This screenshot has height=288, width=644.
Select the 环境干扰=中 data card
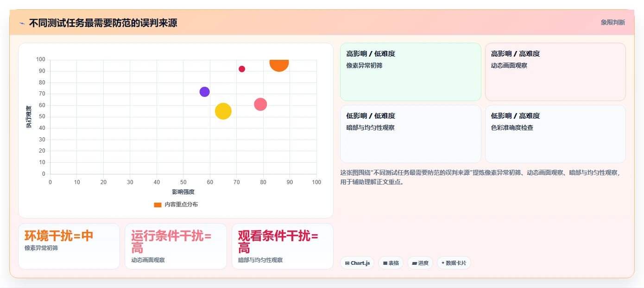[x=69, y=246]
